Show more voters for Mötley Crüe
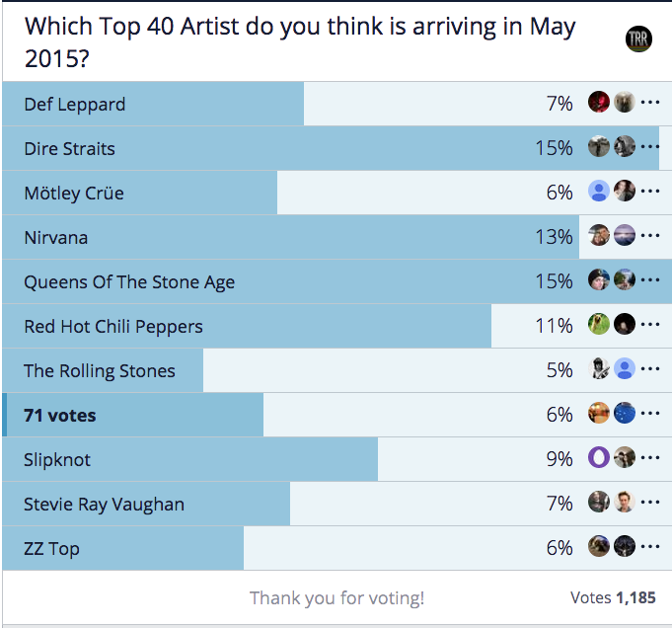Screen dimensions: 672x628 pos(650,191)
